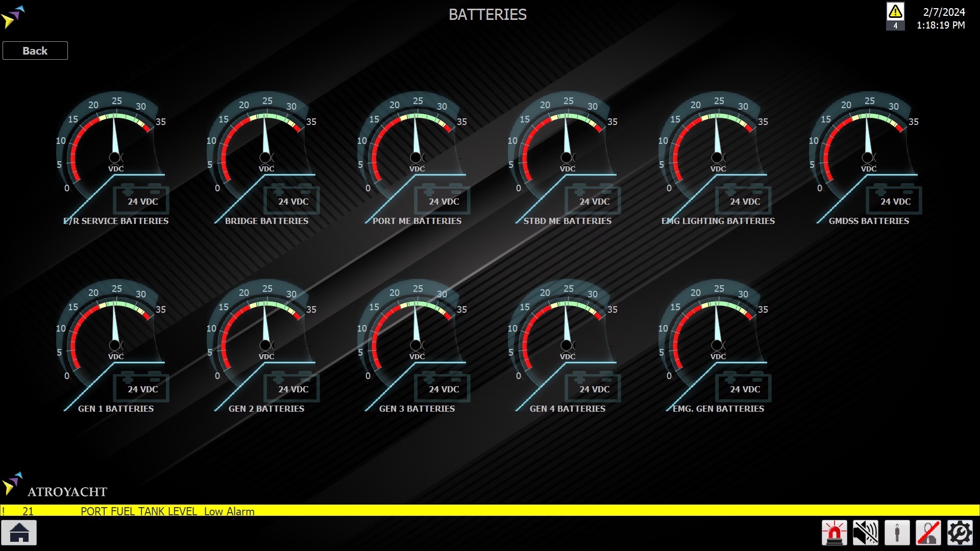Click the EMG. GEN BATTERIES label

point(718,409)
